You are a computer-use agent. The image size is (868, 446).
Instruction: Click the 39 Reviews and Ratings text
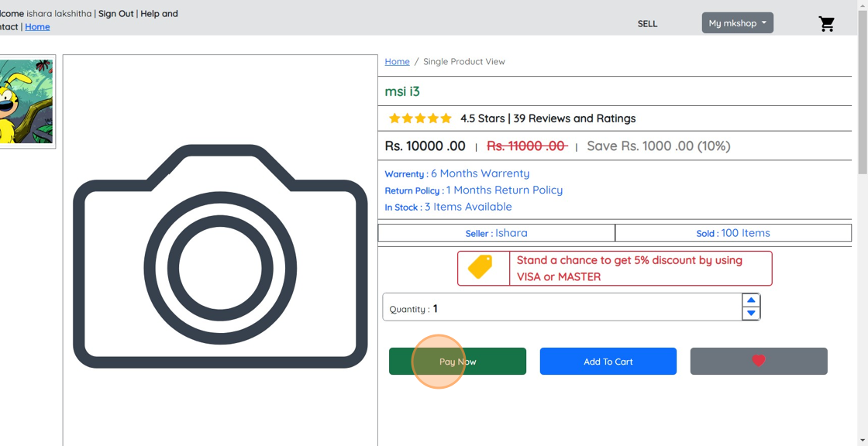tap(574, 118)
